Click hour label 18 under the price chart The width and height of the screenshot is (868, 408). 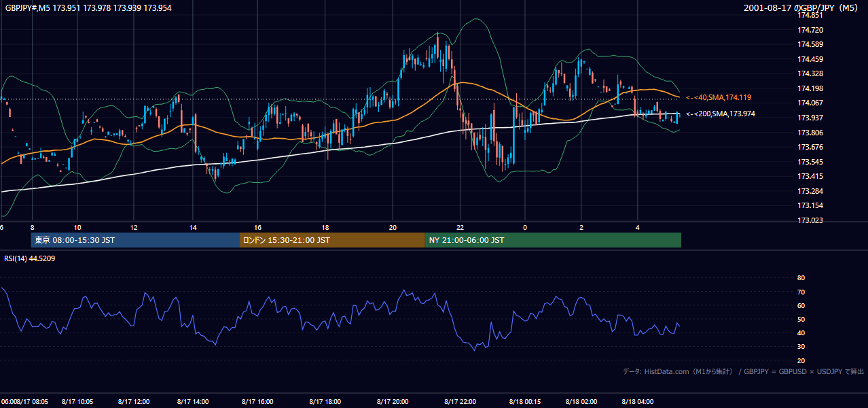coord(325,227)
